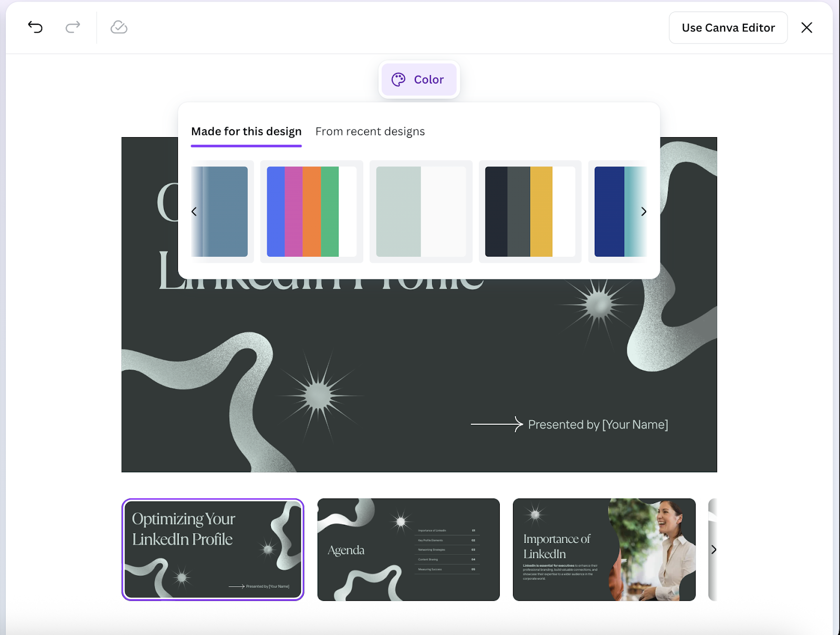
Task: Click the redo arrow icon
Action: click(x=72, y=27)
